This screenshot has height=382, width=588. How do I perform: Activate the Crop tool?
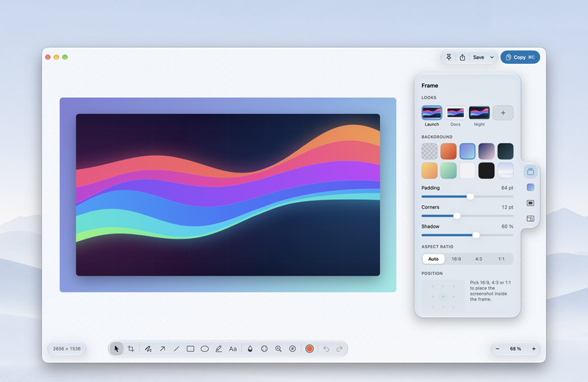131,349
